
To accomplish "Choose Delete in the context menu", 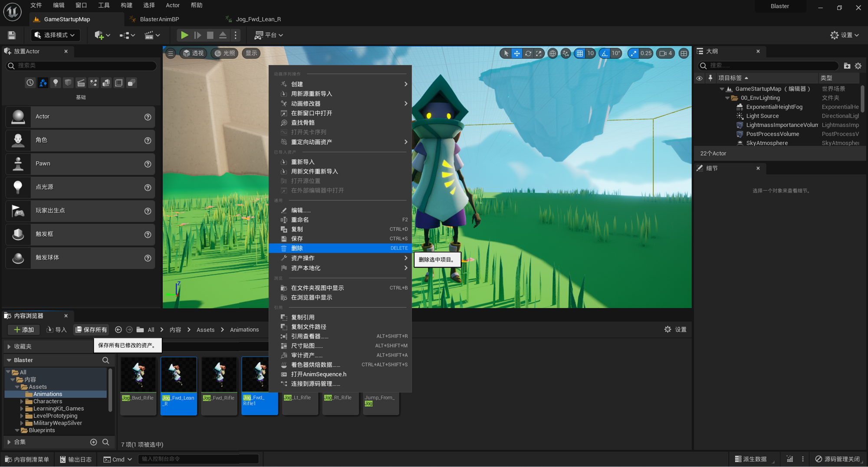I will [x=340, y=248].
